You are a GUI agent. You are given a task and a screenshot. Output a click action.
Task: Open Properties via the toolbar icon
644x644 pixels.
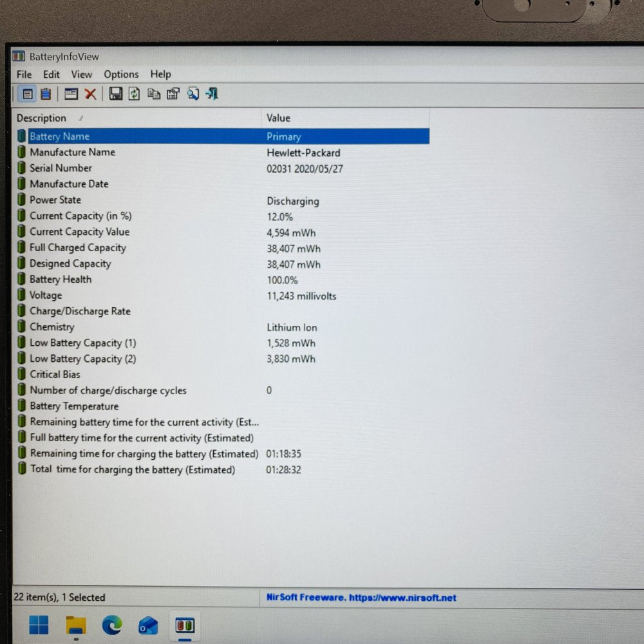(x=173, y=94)
